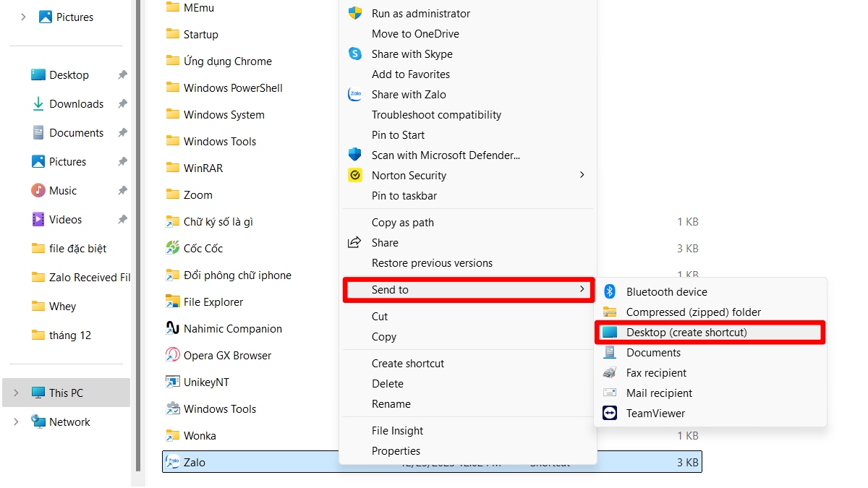Image resolution: width=868 pixels, height=488 pixels.
Task: Click the Bluetooth device icon
Action: (x=610, y=291)
